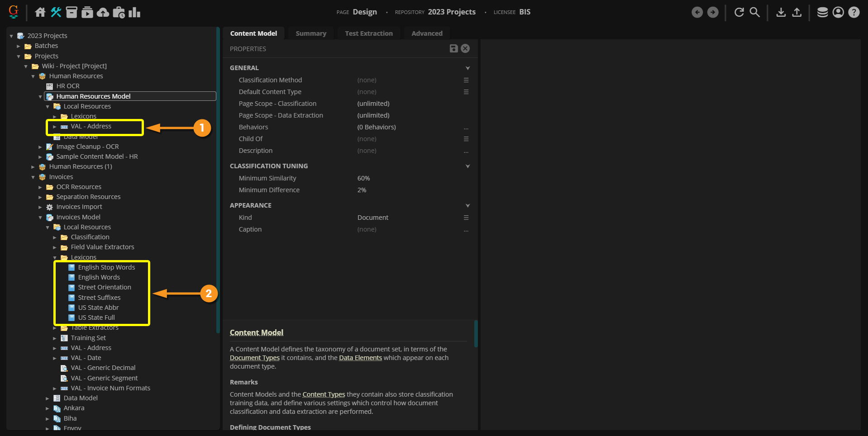Open the Design tools wrench icon
Screen dimensions: 868x436
point(56,12)
